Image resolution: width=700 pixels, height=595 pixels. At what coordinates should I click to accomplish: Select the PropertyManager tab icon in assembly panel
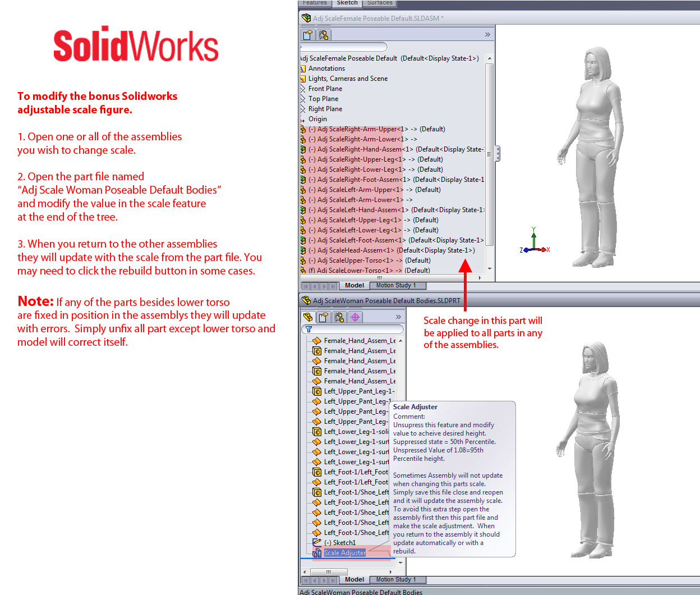(307, 34)
